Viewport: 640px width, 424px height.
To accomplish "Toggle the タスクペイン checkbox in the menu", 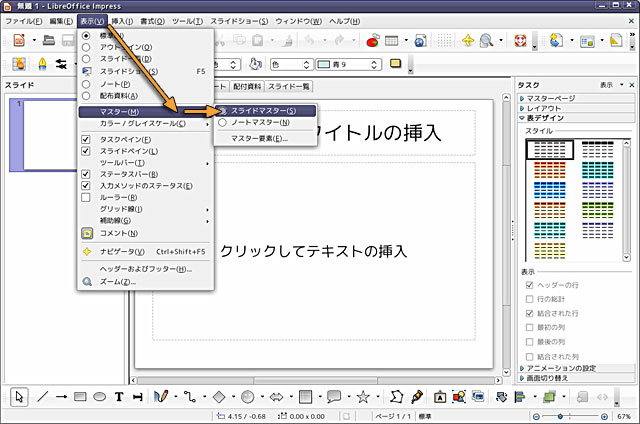I will point(87,139).
